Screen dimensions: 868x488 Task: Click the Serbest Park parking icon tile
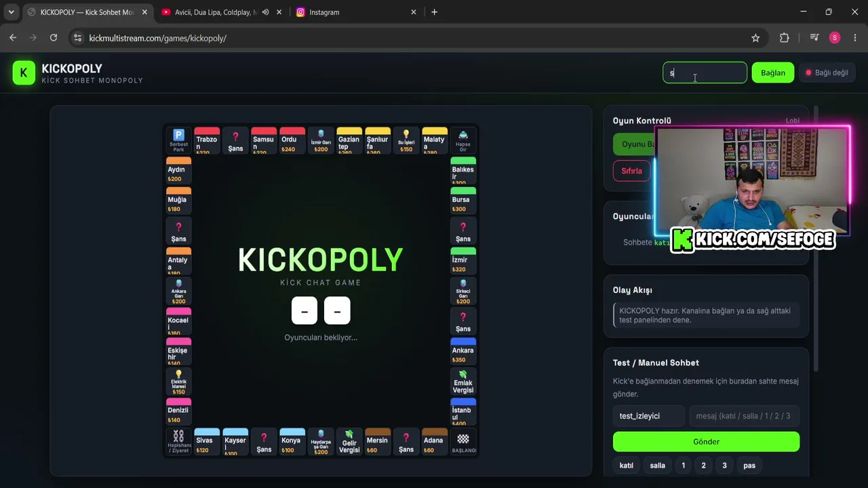pyautogui.click(x=178, y=140)
